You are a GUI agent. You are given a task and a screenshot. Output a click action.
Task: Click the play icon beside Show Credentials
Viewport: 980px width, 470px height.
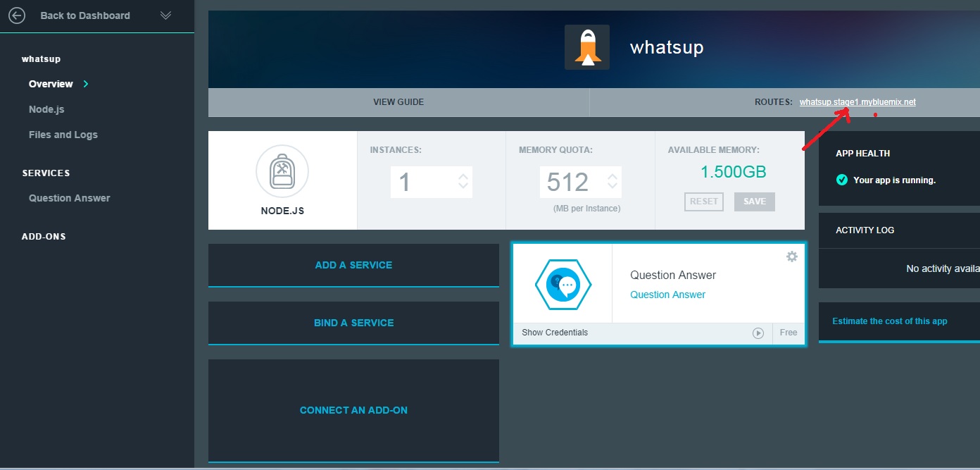[x=758, y=333]
